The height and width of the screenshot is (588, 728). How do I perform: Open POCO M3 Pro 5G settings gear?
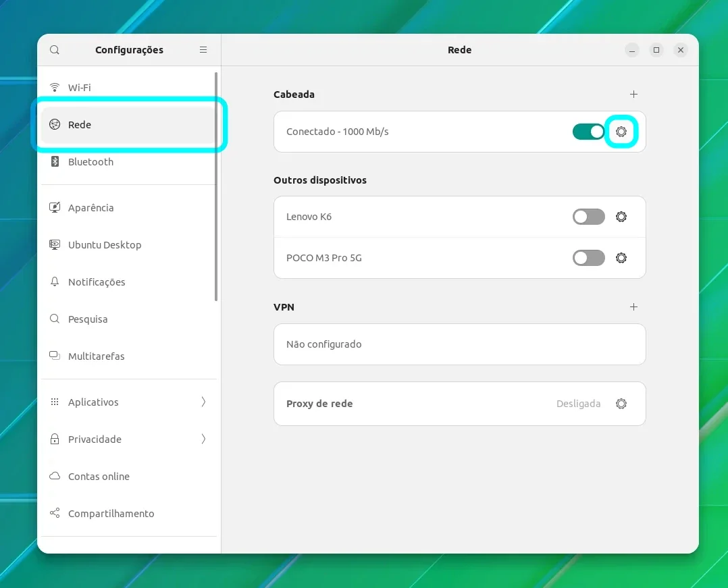[621, 258]
